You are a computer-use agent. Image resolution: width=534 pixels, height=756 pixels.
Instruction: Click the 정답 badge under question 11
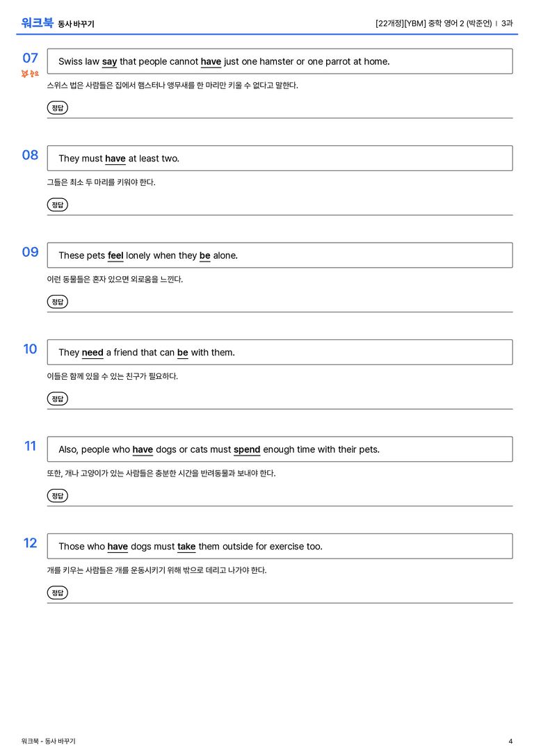(x=57, y=496)
